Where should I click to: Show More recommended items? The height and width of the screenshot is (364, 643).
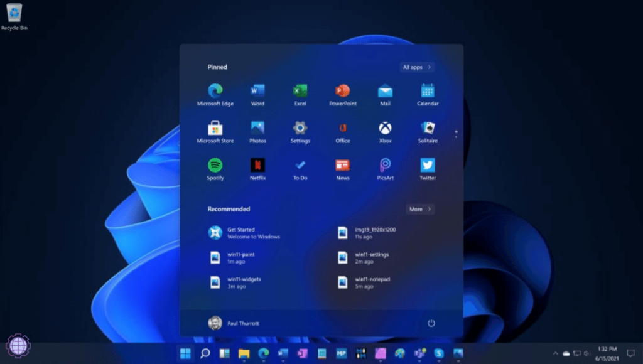[x=419, y=209]
